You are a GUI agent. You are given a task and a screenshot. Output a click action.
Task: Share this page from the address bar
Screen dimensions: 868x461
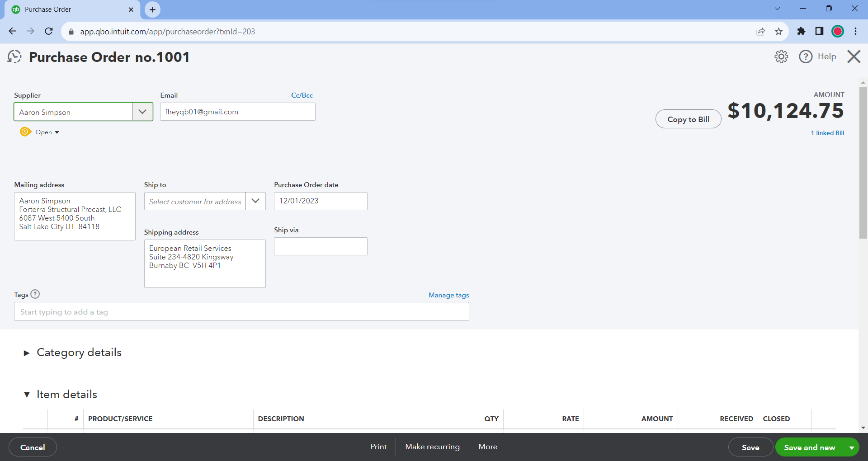(x=761, y=31)
